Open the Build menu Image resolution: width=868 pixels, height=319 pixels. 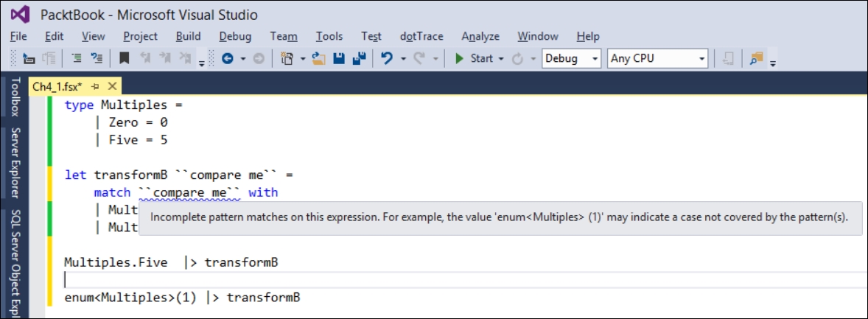[188, 37]
